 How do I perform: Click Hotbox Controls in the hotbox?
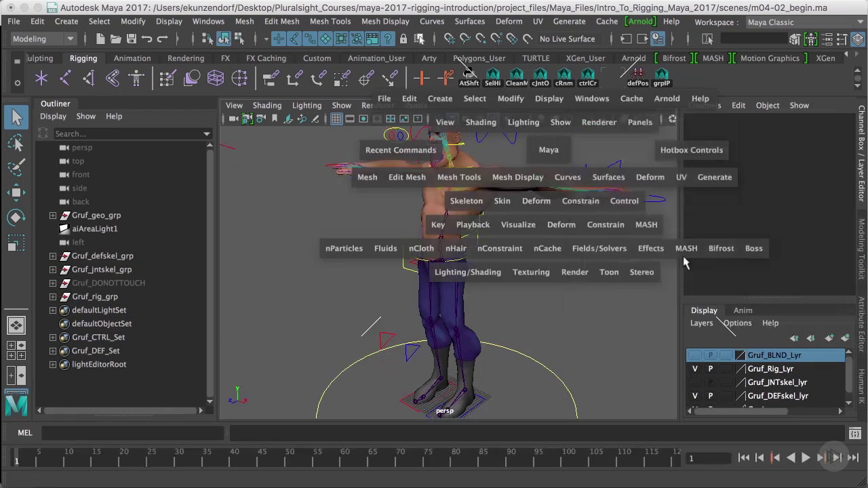coord(692,150)
